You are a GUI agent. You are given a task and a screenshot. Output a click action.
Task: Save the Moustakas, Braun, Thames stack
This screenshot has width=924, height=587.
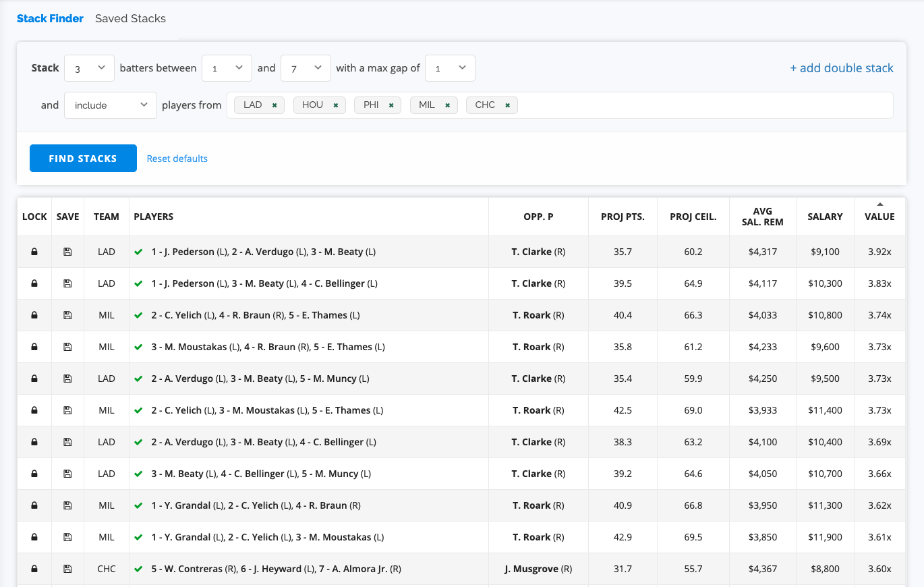tap(67, 347)
